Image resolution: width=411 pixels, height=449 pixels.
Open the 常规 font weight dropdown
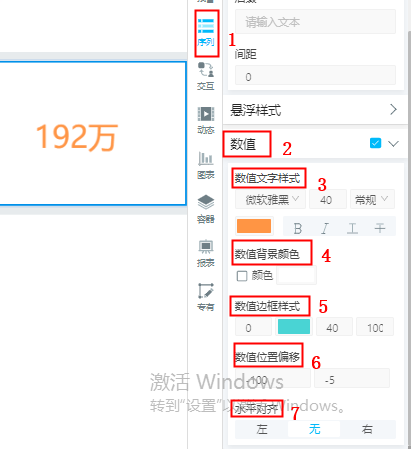tap(372, 199)
